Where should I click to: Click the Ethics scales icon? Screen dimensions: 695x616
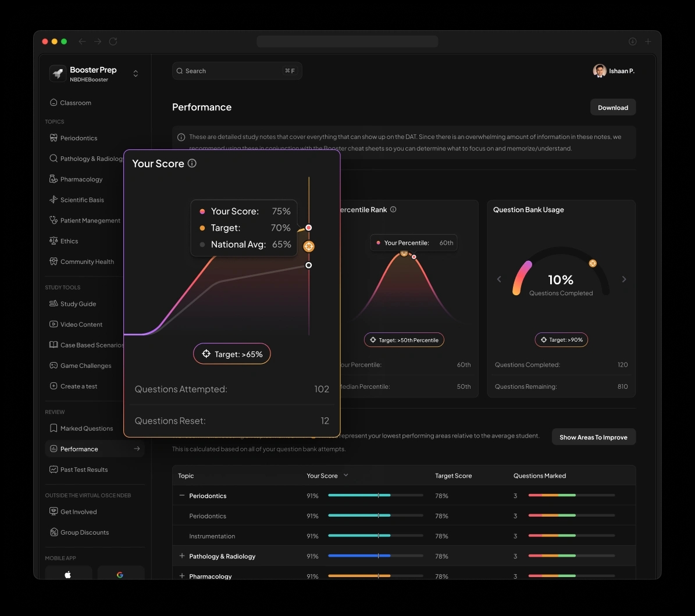[54, 241]
